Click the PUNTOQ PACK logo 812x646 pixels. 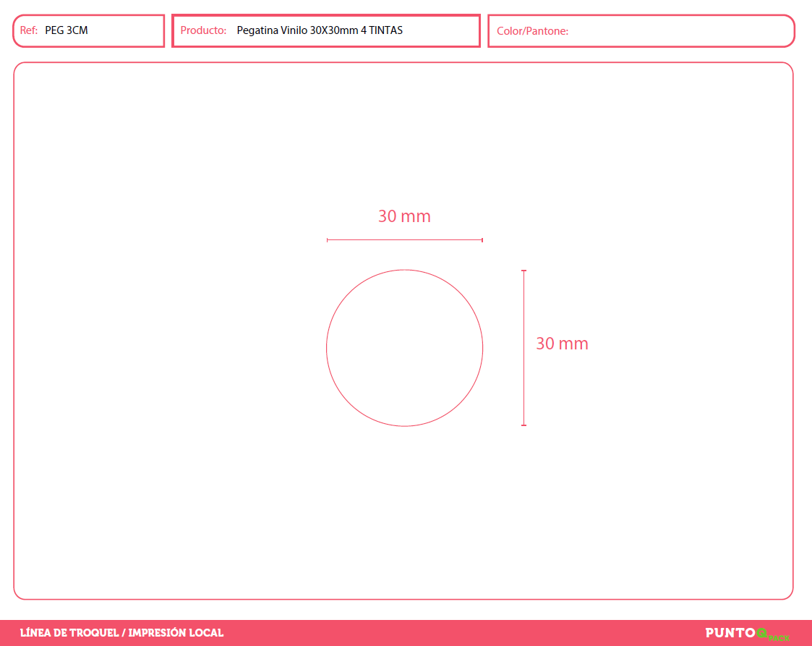tap(747, 634)
